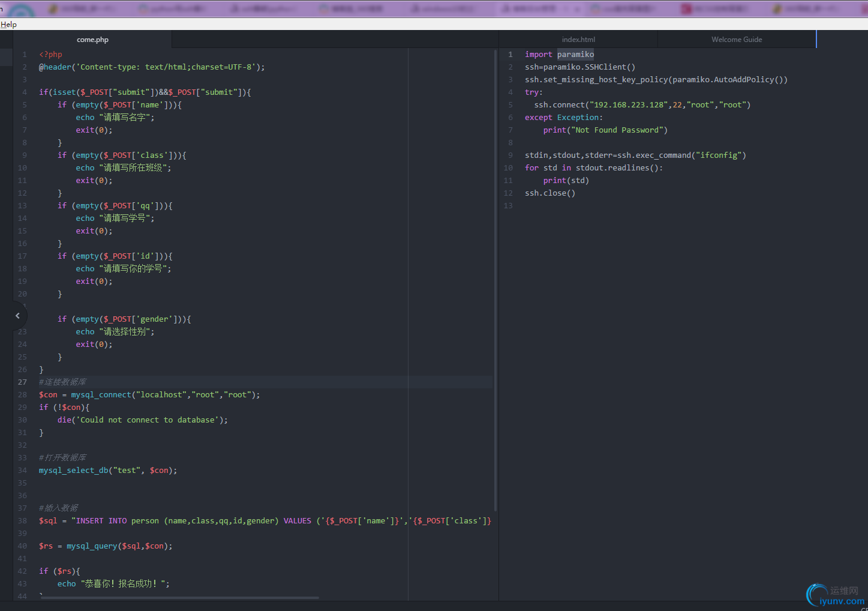Image resolution: width=868 pixels, height=611 pixels.
Task: Show the tree view with the chevron handle
Action: [x=17, y=316]
